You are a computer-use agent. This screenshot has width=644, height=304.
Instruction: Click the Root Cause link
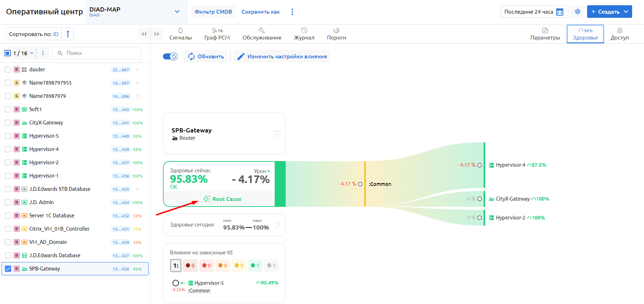tap(223, 199)
